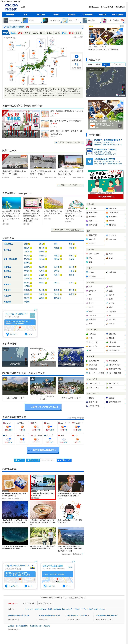The height and width of the screenshot is (644, 128).
Task: Click 世界各地の天気はこちら button
Action: (43, 450)
